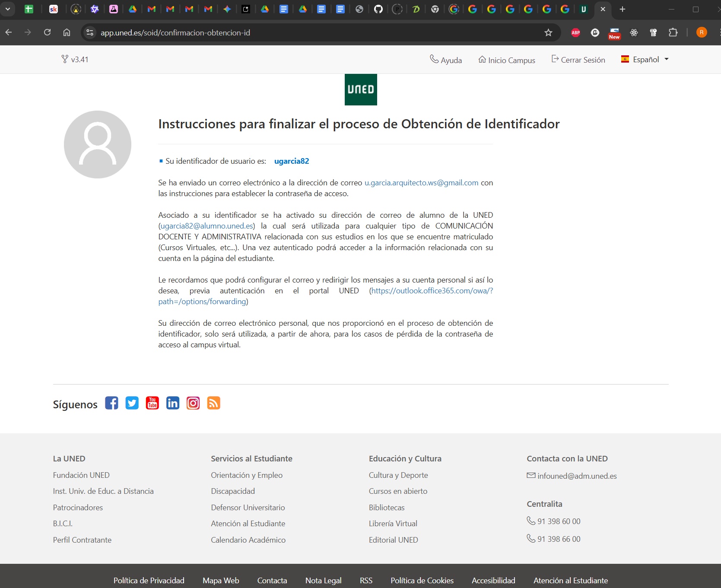Image resolution: width=721 pixels, height=588 pixels.
Task: Open Ayuda in the top menu
Action: tap(446, 60)
